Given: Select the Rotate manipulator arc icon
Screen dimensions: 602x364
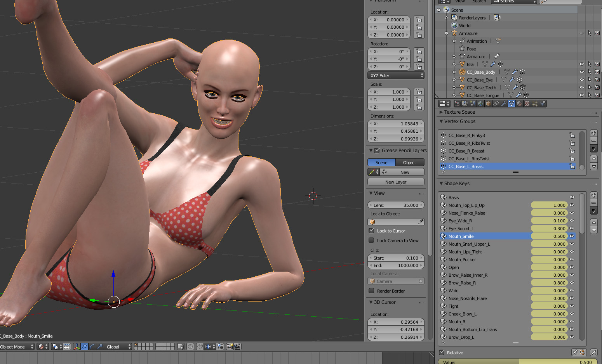Looking at the screenshot, I should pos(92,347).
